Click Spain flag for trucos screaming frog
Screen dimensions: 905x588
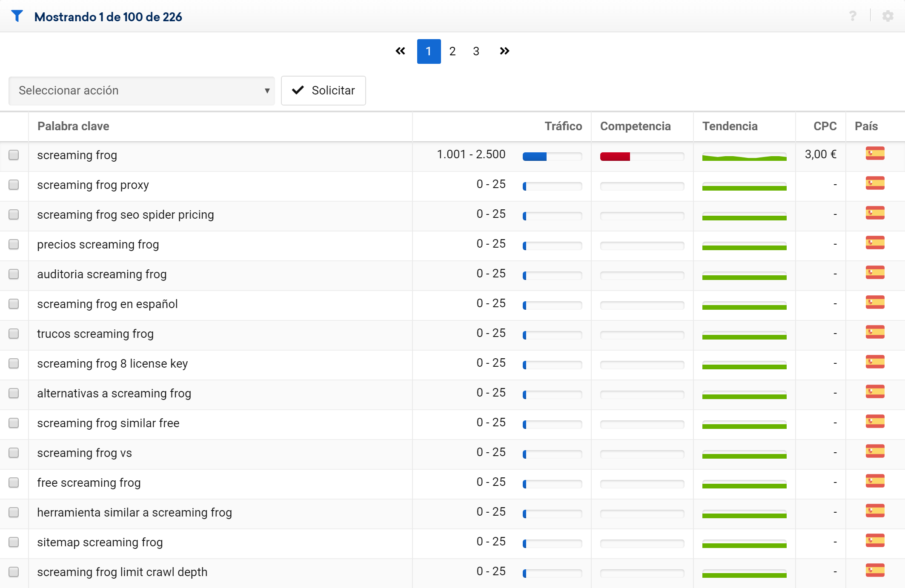(x=875, y=332)
